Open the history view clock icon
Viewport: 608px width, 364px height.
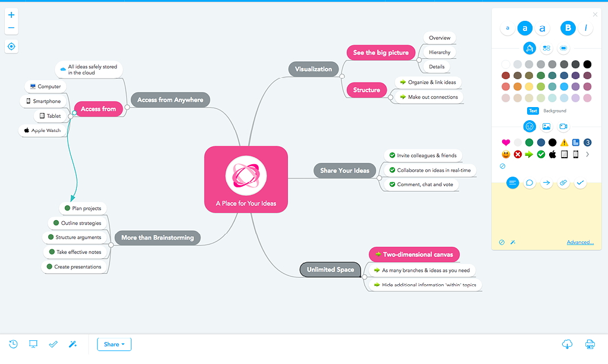[13, 344]
